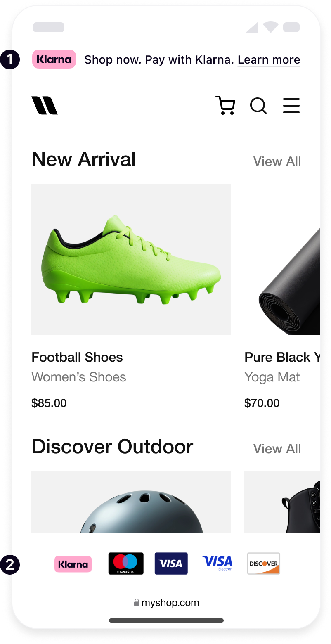Viewport: 331px width, 644px height.
Task: Click the dark blue Visa card icon
Action: (171, 563)
